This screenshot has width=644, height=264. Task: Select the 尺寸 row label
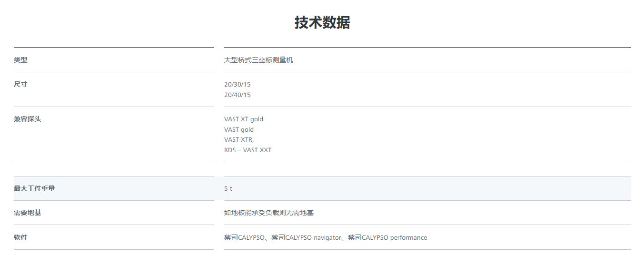pyautogui.click(x=20, y=84)
